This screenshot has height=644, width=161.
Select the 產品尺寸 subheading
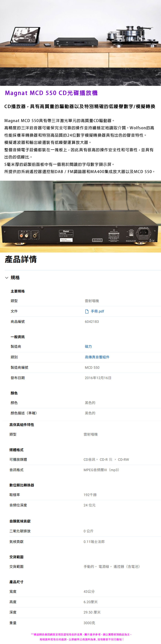(x=16, y=582)
